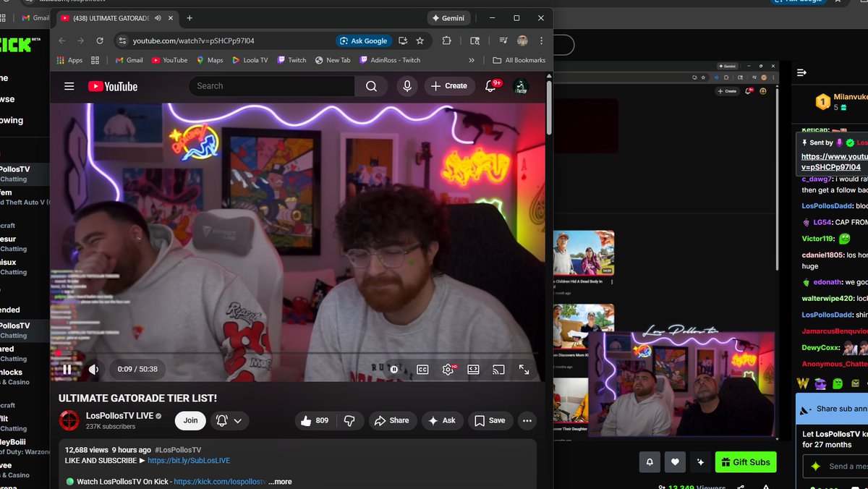Cast the video to another screen
Viewport: 868px width, 489px height.
click(498, 369)
